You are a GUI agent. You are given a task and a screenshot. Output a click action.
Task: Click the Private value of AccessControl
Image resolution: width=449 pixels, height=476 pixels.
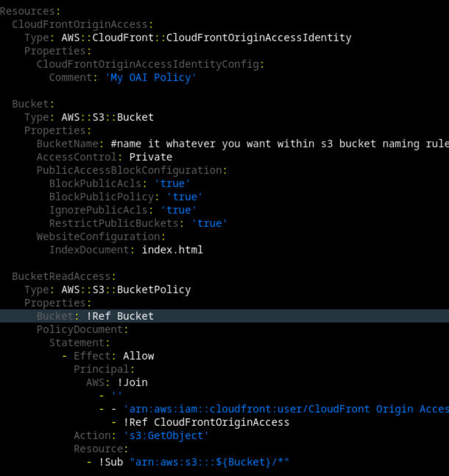(x=150, y=157)
